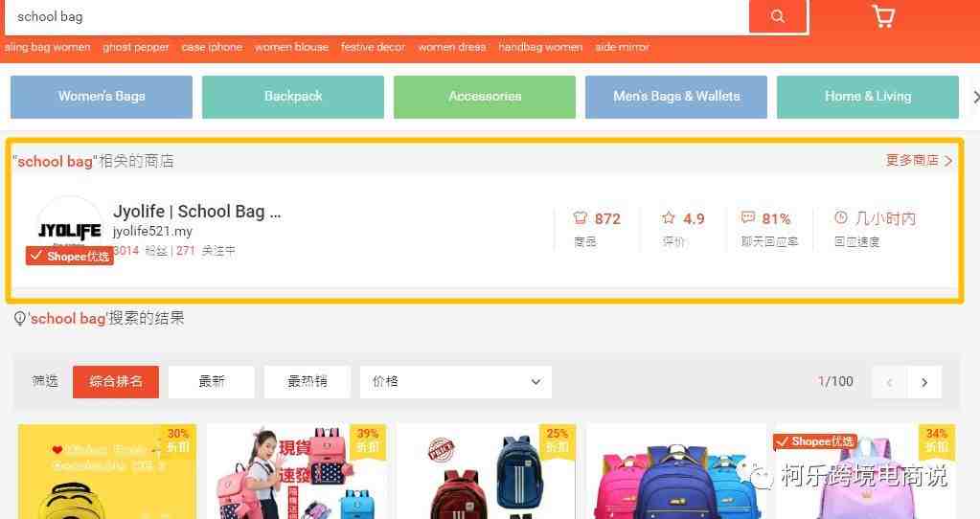
Task: Select the "women blouse" suggestion
Action: [291, 47]
